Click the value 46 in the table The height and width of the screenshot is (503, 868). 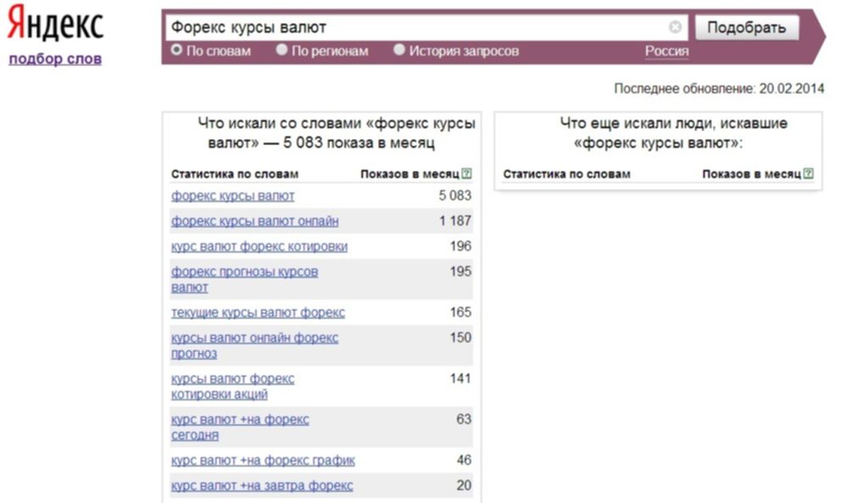pos(464,461)
